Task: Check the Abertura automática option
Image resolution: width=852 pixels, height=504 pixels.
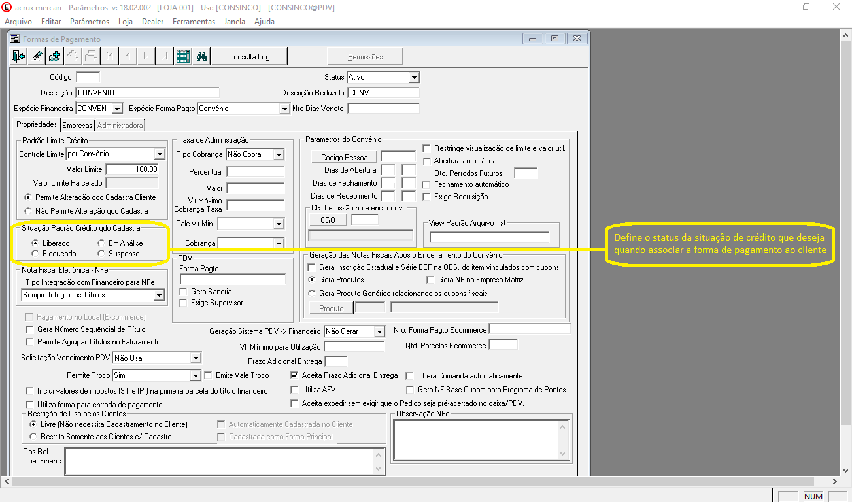Action: pos(427,161)
